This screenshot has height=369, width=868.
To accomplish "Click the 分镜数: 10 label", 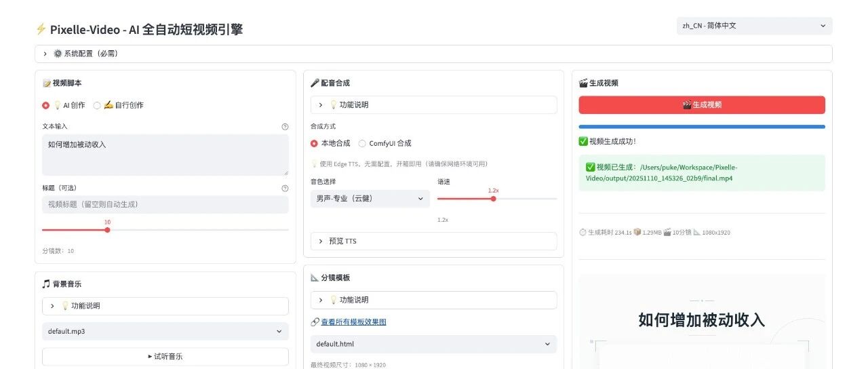I will coord(58,251).
